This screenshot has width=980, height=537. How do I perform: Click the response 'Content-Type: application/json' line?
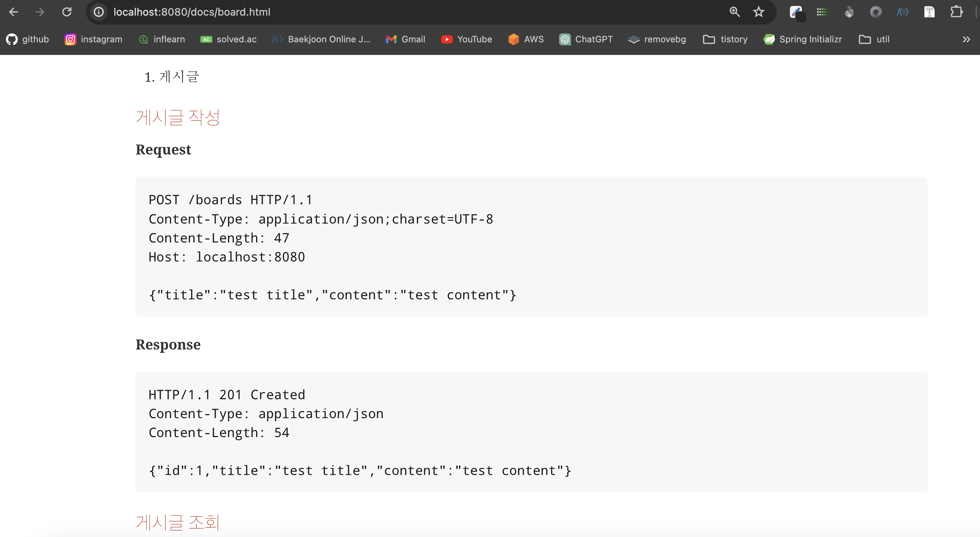click(x=266, y=414)
